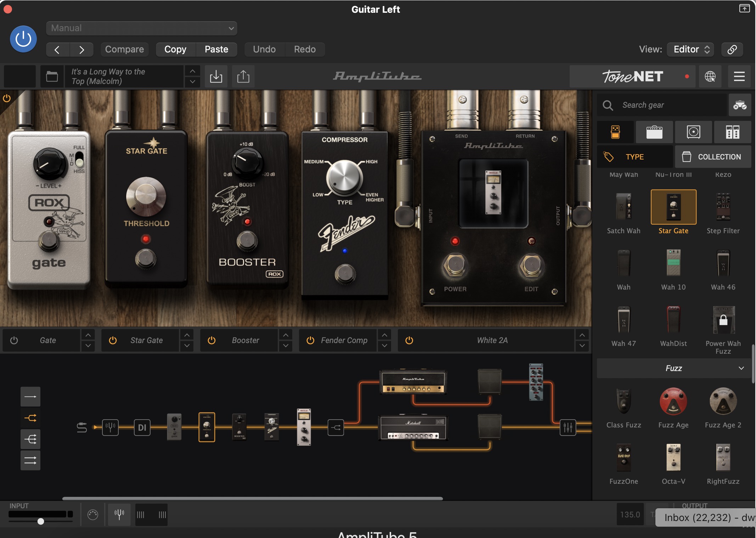
Task: Click Star Gate slot down arrow
Action: [x=187, y=346]
